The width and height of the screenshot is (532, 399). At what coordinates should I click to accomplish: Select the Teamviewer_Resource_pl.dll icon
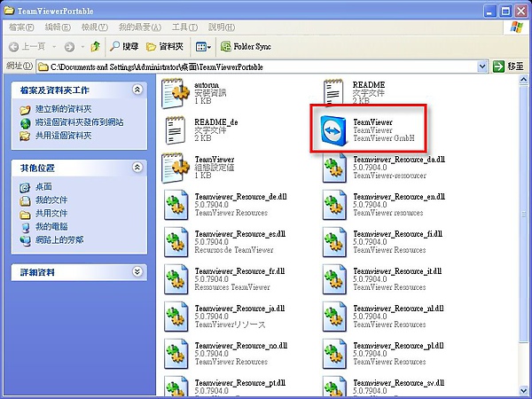pos(334,354)
